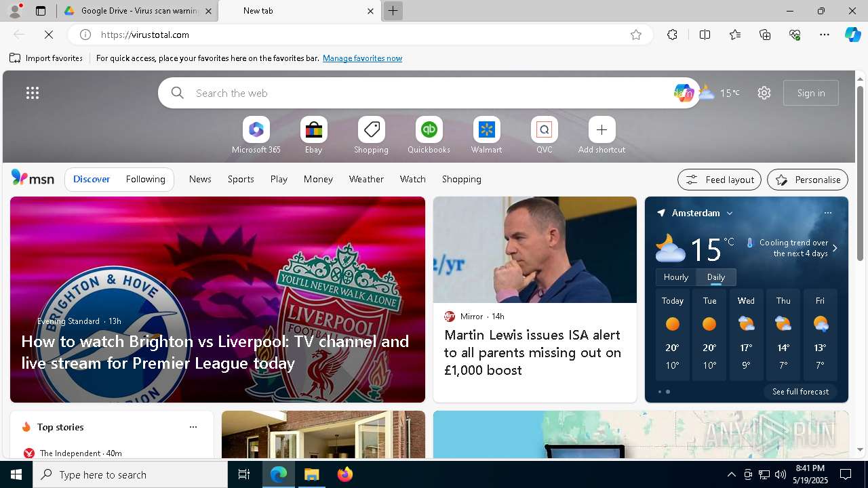Screen dimensions: 868x488
Task: Add this page to favorites star
Action: coord(636,35)
